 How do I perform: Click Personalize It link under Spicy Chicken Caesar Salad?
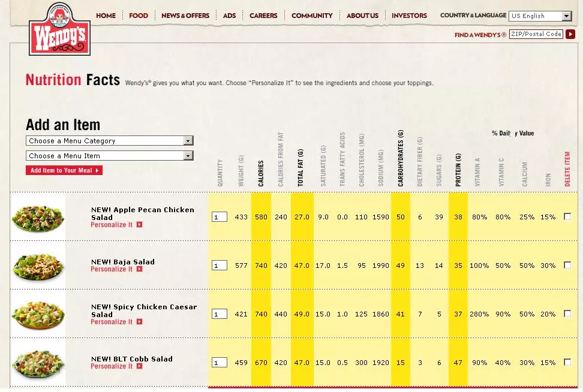pos(112,322)
